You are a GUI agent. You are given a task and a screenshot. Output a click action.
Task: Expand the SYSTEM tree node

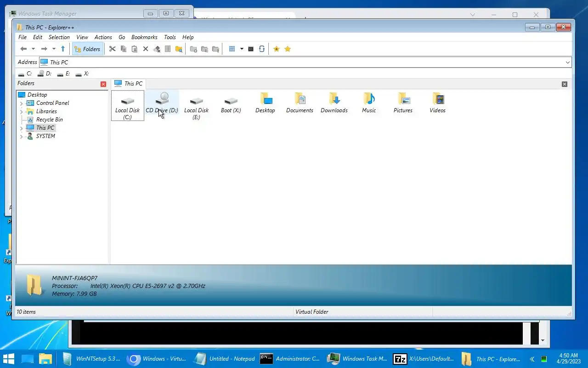[21, 137]
